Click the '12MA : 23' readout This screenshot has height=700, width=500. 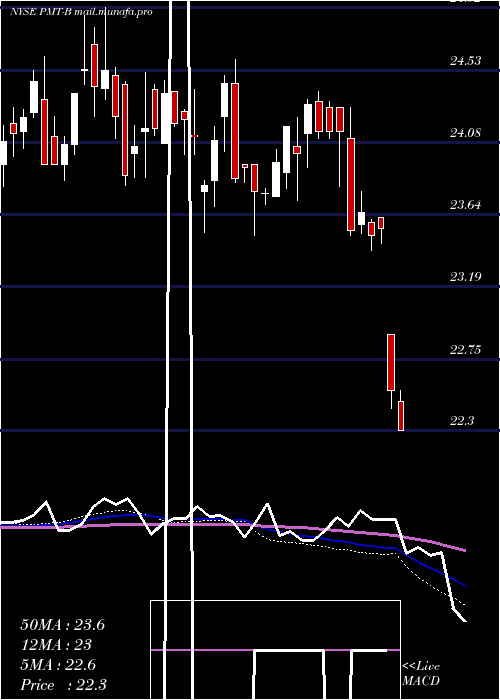(56, 645)
